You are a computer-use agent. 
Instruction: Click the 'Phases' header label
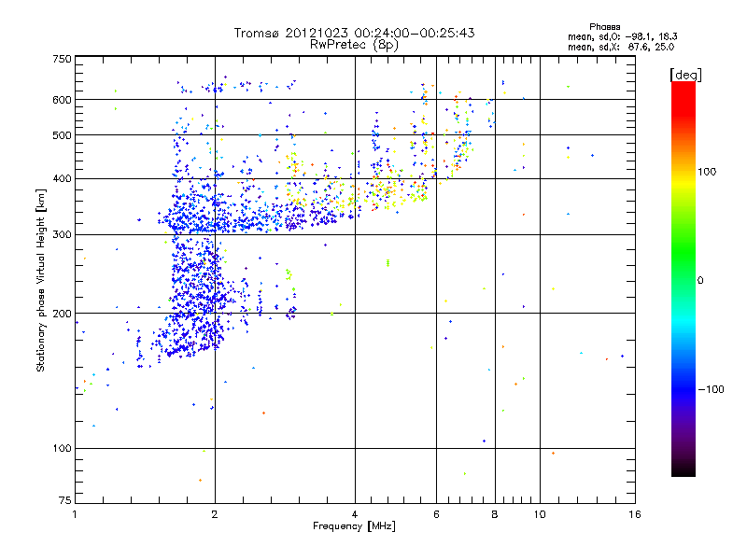pos(604,27)
